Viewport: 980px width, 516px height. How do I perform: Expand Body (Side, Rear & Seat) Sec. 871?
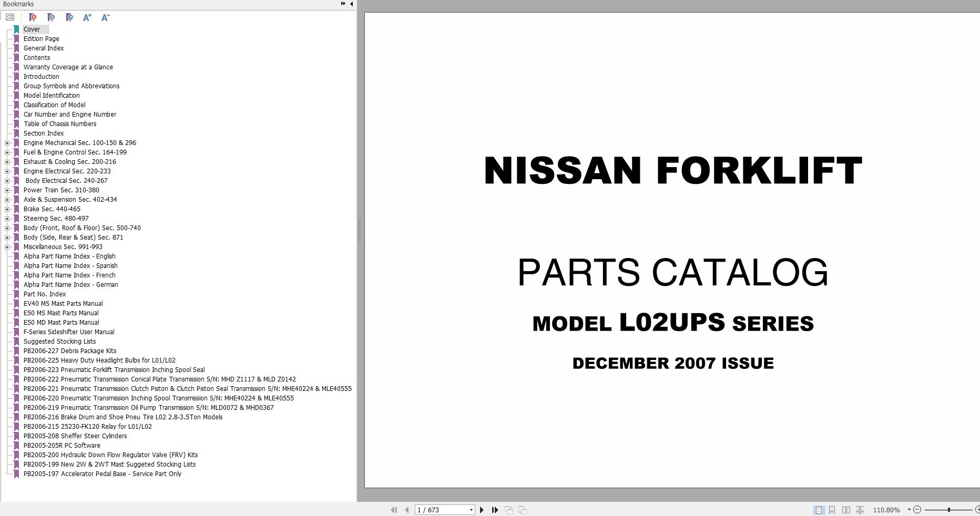pyautogui.click(x=7, y=238)
